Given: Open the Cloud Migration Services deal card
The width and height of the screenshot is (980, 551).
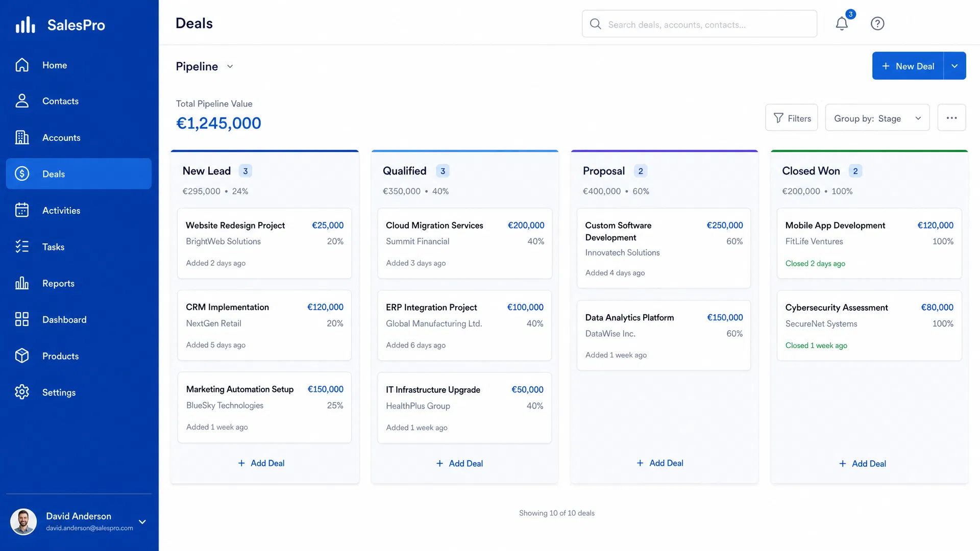Looking at the screenshot, I should [464, 243].
